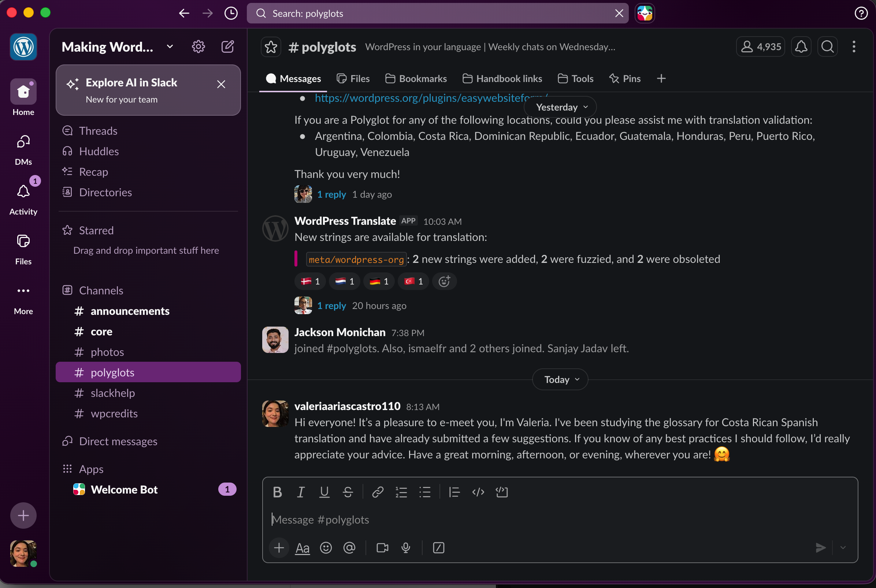The image size is (876, 588).
Task: Click the compose new message icon
Action: coord(228,47)
